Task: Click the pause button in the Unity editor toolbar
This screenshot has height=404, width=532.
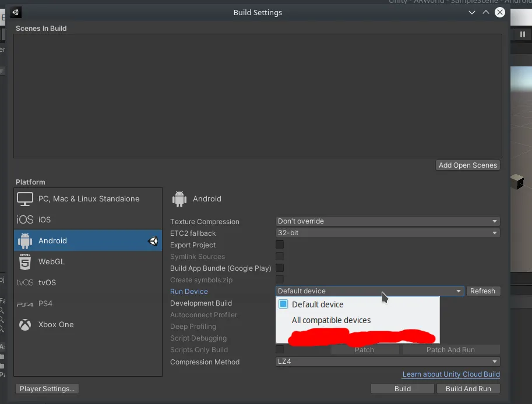Action: (523, 34)
